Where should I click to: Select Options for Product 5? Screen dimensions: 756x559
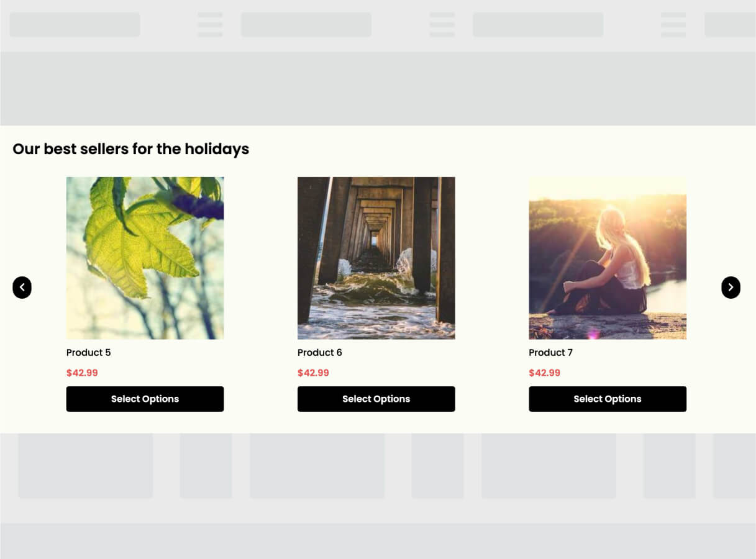(145, 399)
